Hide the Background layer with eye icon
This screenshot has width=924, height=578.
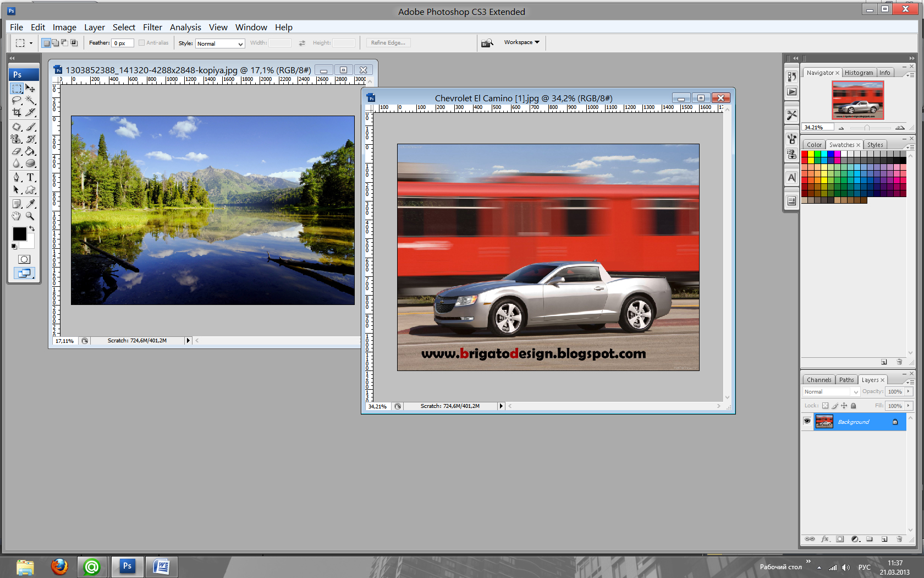tap(807, 421)
